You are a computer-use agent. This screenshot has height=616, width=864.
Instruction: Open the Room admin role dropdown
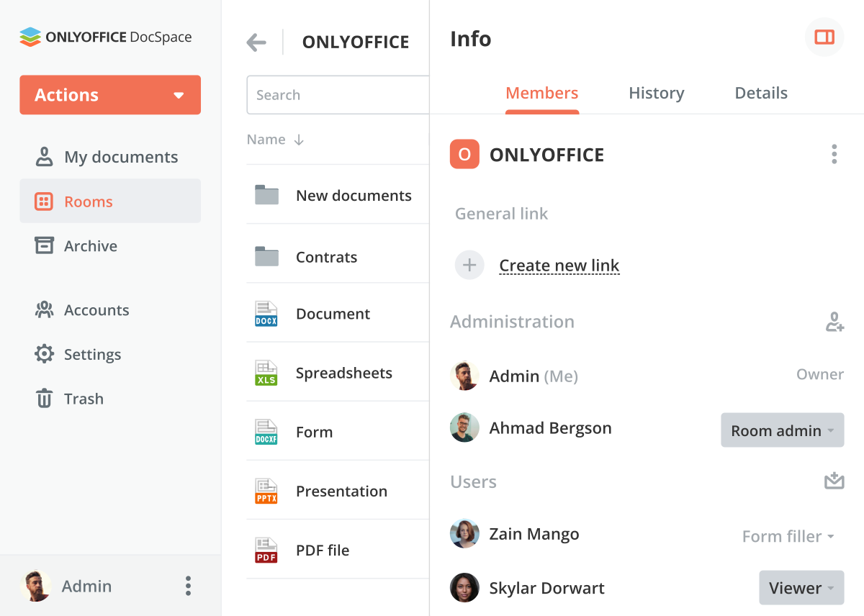(782, 430)
